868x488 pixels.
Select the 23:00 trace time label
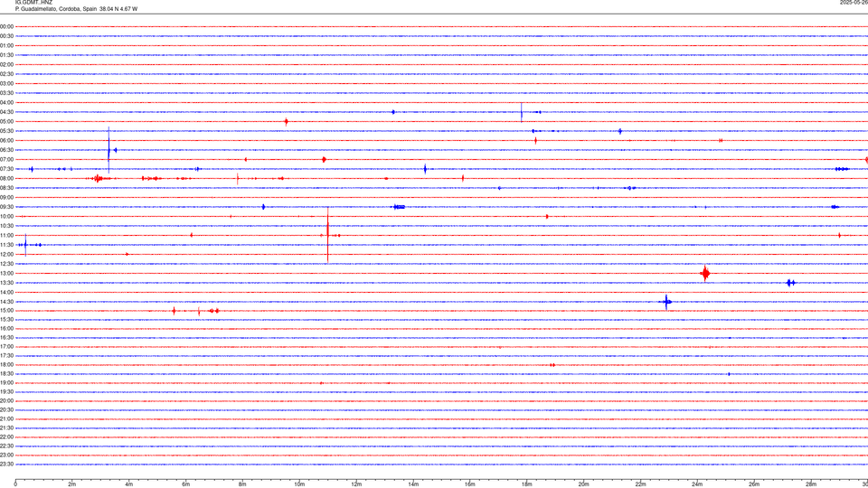pos(6,455)
